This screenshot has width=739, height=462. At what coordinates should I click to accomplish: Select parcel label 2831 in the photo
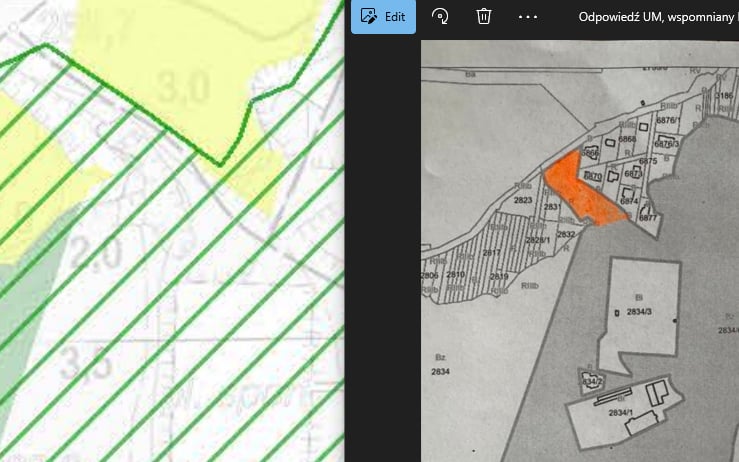(552, 206)
